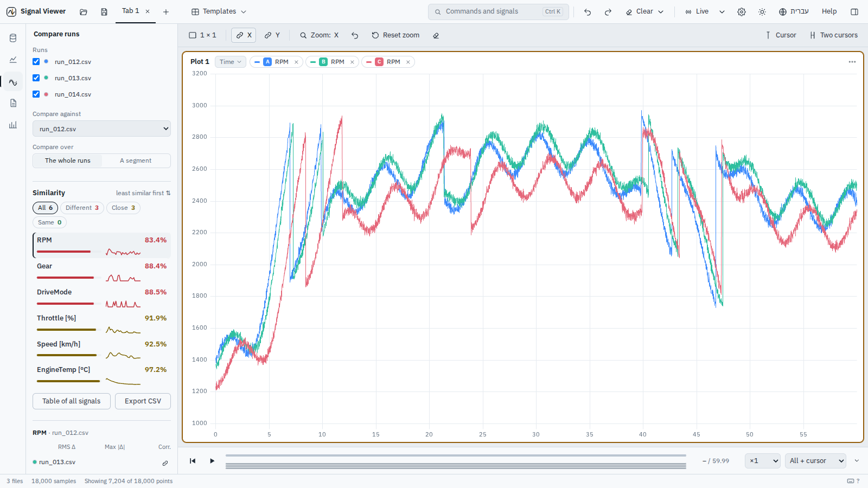
Task: Open 'All + cursor' dropdown
Action: coord(815,461)
